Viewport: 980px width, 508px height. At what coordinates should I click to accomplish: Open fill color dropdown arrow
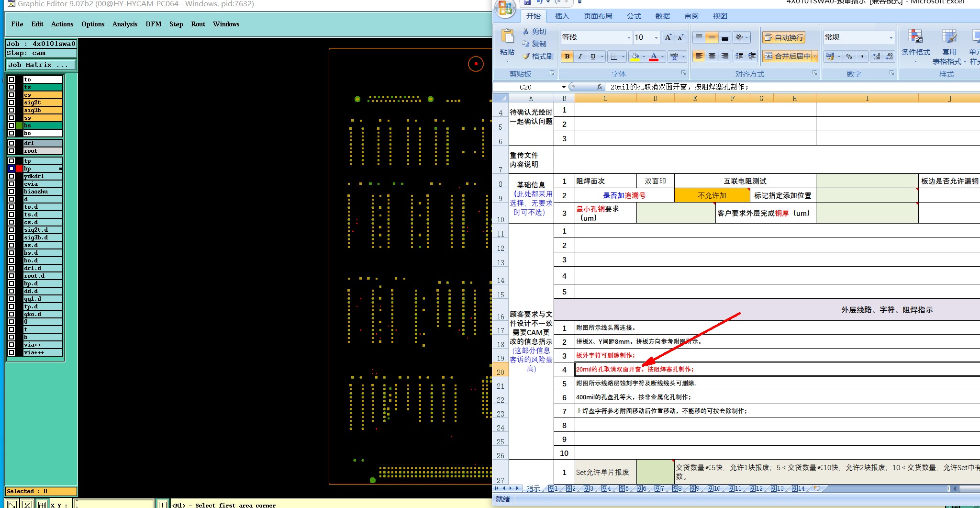(x=644, y=56)
